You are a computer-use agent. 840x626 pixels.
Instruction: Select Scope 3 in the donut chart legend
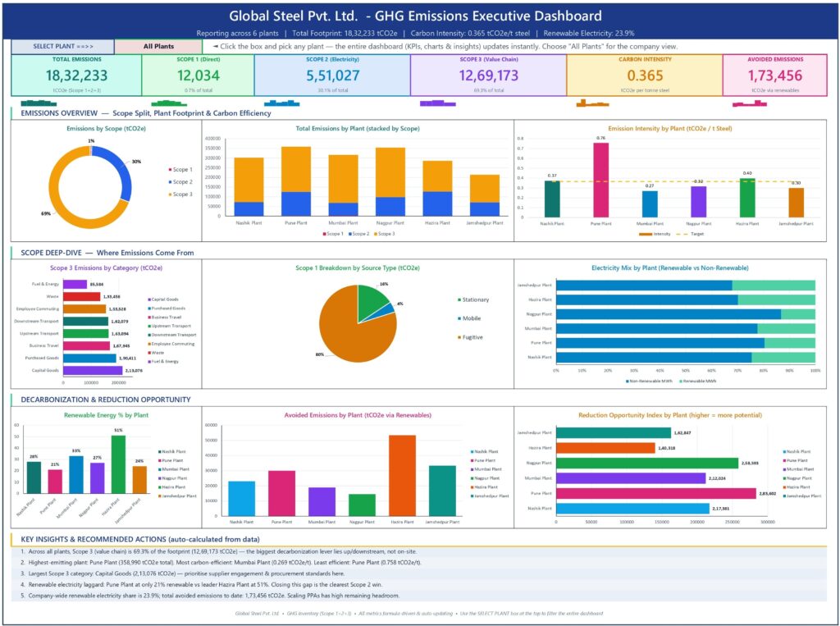[180, 194]
